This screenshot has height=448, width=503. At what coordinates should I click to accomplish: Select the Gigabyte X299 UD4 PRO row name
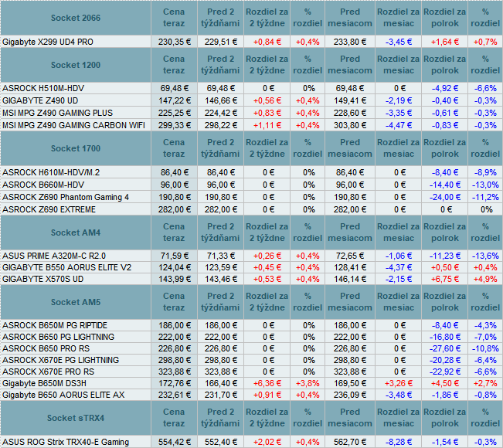click(x=47, y=42)
